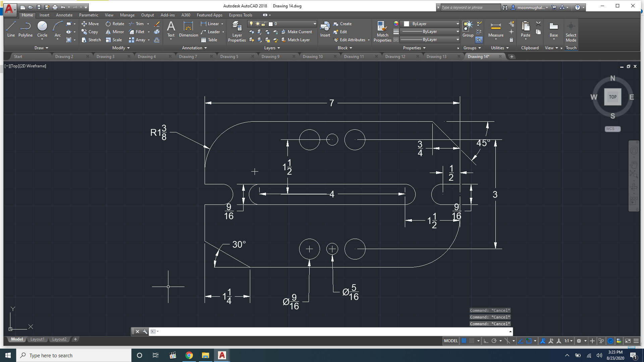Select the Copy tool in Modify panel
This screenshot has height=362, width=644.
click(x=90, y=32)
